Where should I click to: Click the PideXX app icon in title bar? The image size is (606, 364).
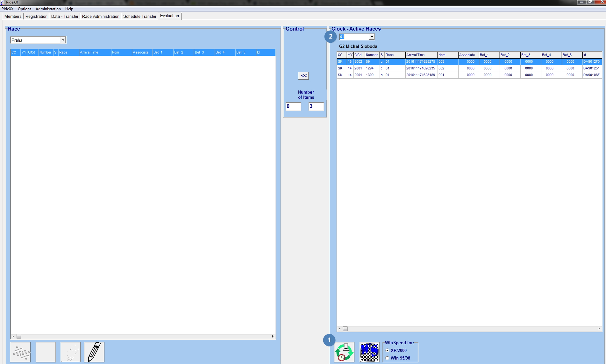point(3,2)
